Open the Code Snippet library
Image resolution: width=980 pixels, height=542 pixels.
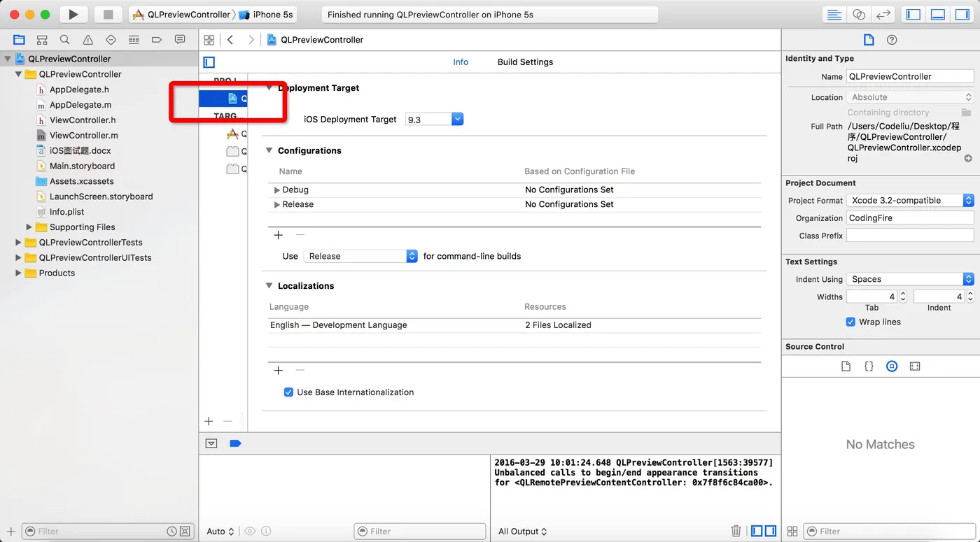click(x=869, y=366)
